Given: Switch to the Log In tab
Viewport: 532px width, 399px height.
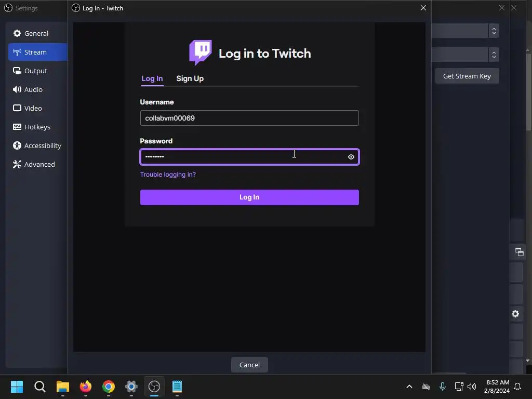Looking at the screenshot, I should pyautogui.click(x=152, y=78).
